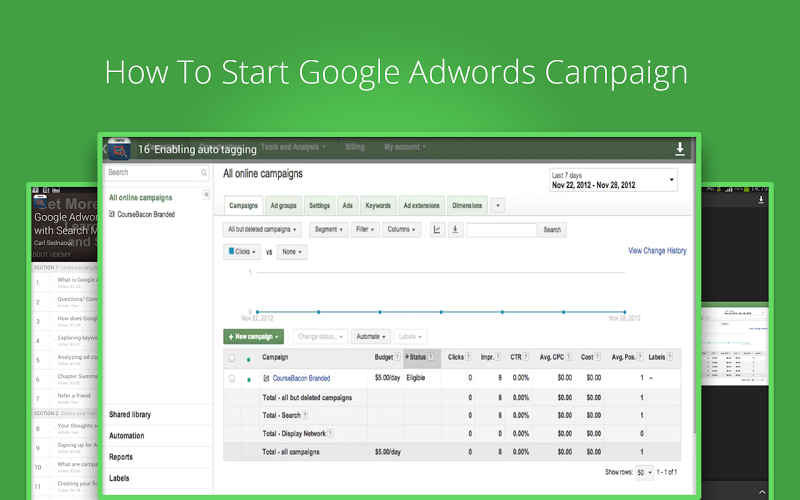Click help icon next to Avg. CPC column
The width and height of the screenshot is (800, 500).
point(568,357)
